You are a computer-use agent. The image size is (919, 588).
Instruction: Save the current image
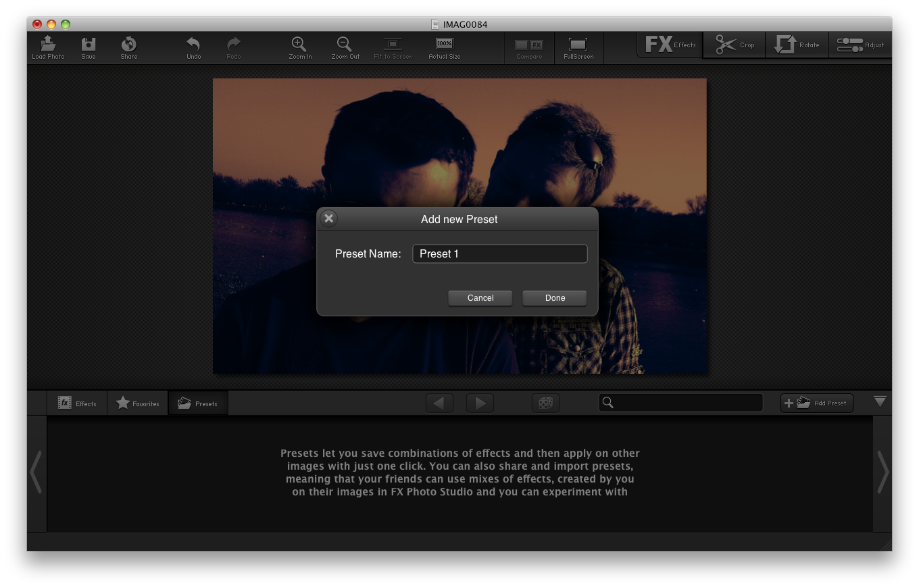coord(88,46)
